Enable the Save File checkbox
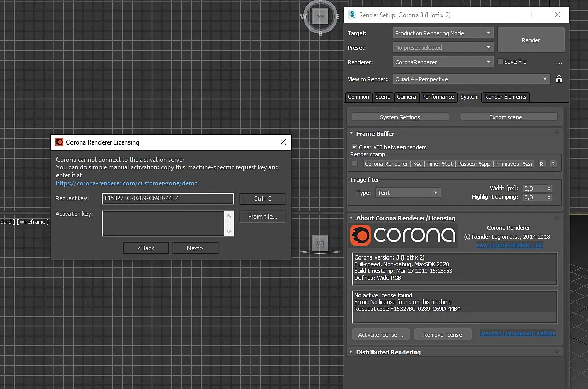This screenshot has height=389, width=588. [x=500, y=62]
